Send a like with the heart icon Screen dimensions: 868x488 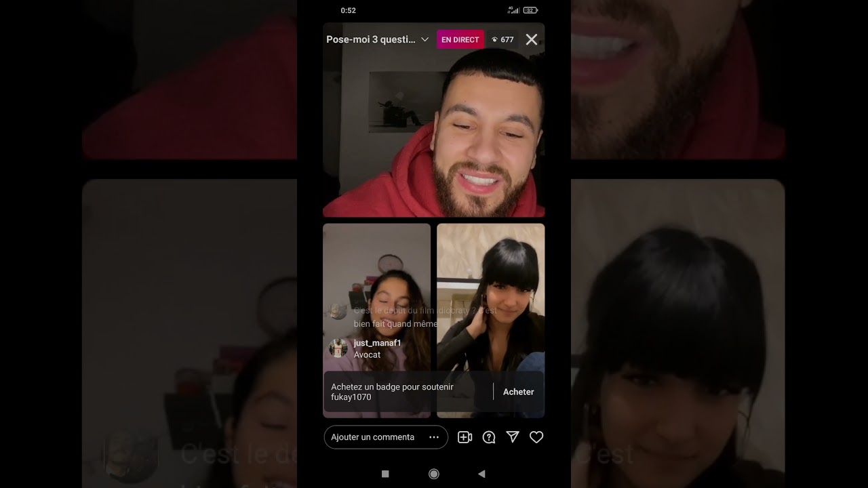pos(536,437)
